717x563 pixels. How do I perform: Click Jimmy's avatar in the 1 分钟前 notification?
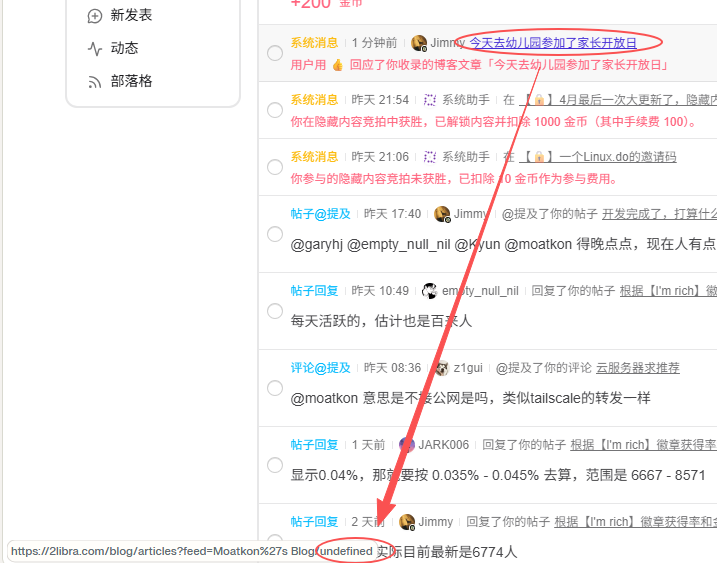[x=419, y=43]
